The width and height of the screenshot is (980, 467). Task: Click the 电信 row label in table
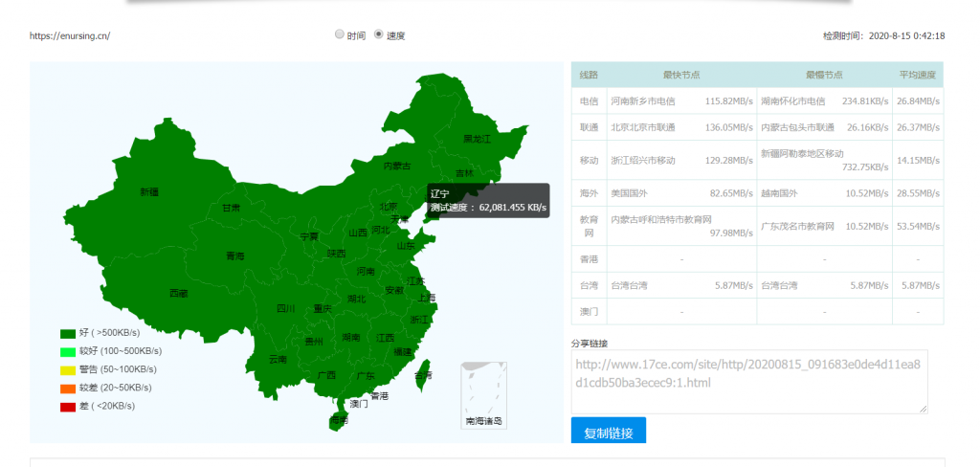pyautogui.click(x=589, y=100)
